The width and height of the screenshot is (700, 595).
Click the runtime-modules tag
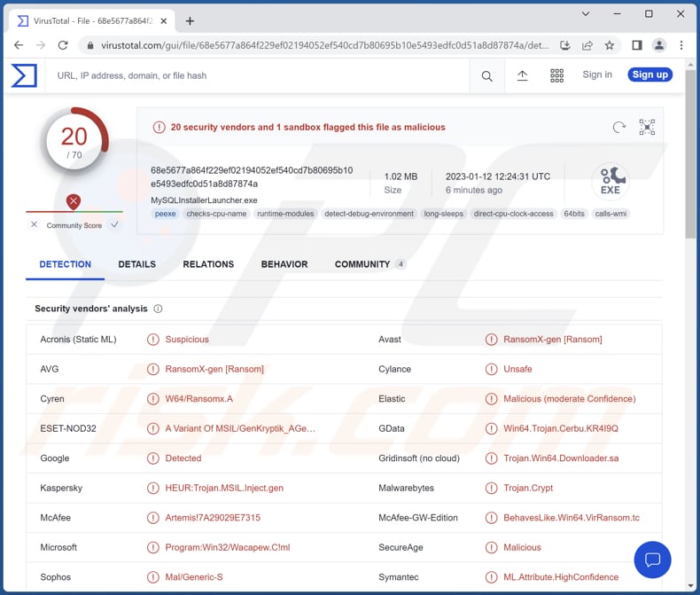coord(285,214)
